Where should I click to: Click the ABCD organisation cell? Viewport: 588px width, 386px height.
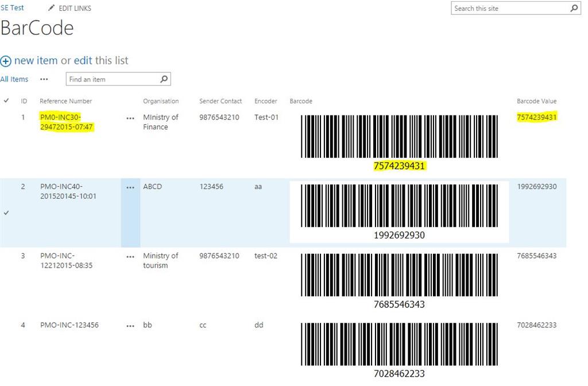[152, 187]
